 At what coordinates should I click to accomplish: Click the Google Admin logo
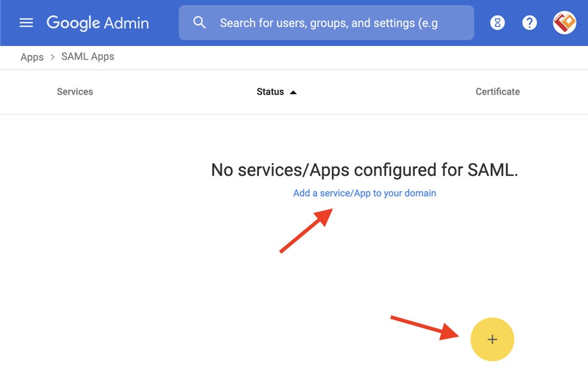(x=98, y=23)
